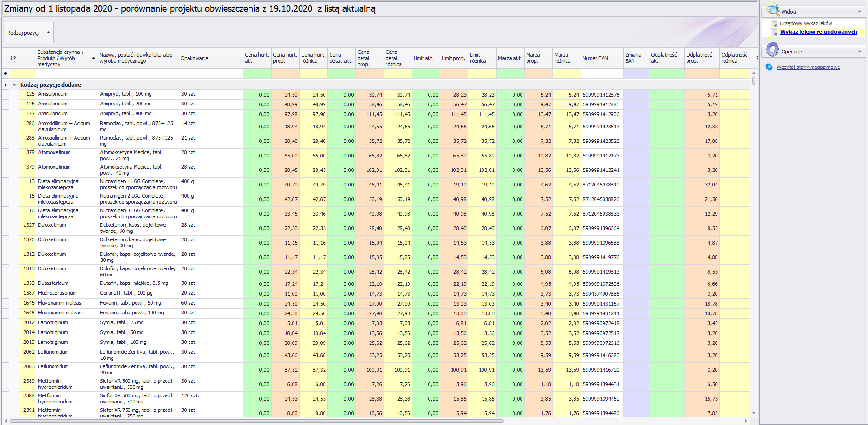Click the icon beside Wykaz leków refundowanych

coord(775,32)
